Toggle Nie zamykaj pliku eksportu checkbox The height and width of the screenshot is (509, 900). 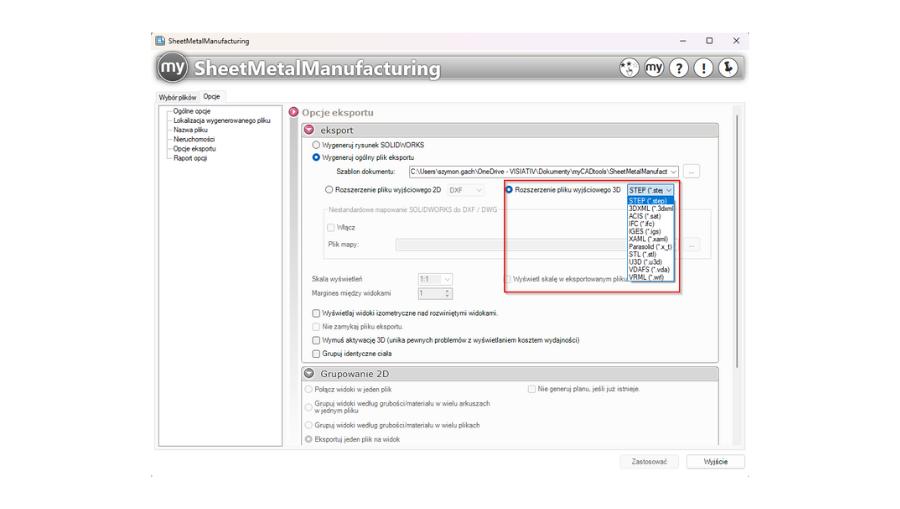click(316, 327)
